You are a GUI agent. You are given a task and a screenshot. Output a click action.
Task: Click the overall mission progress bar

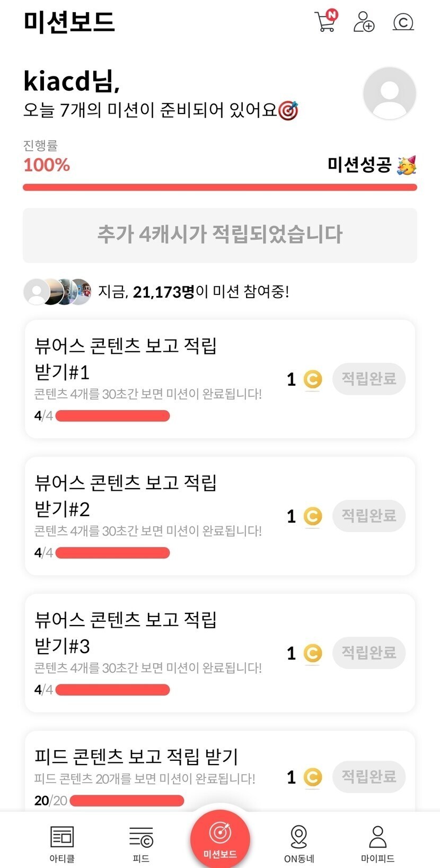220,187
